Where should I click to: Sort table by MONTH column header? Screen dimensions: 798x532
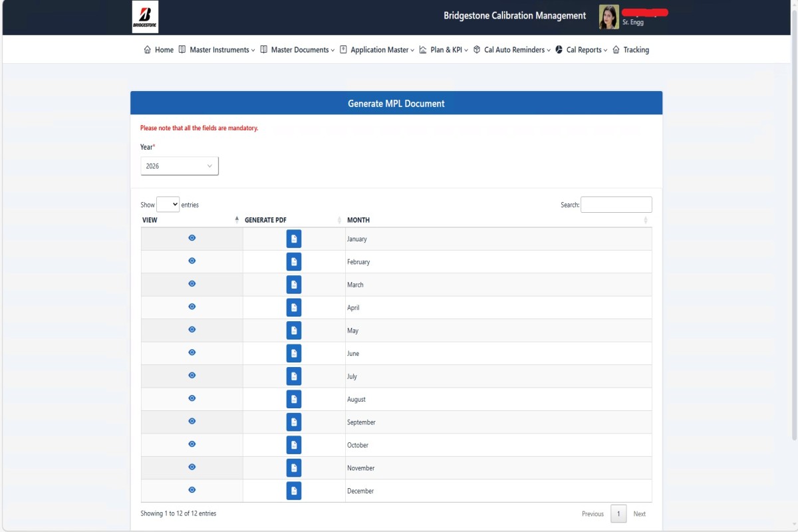click(359, 220)
